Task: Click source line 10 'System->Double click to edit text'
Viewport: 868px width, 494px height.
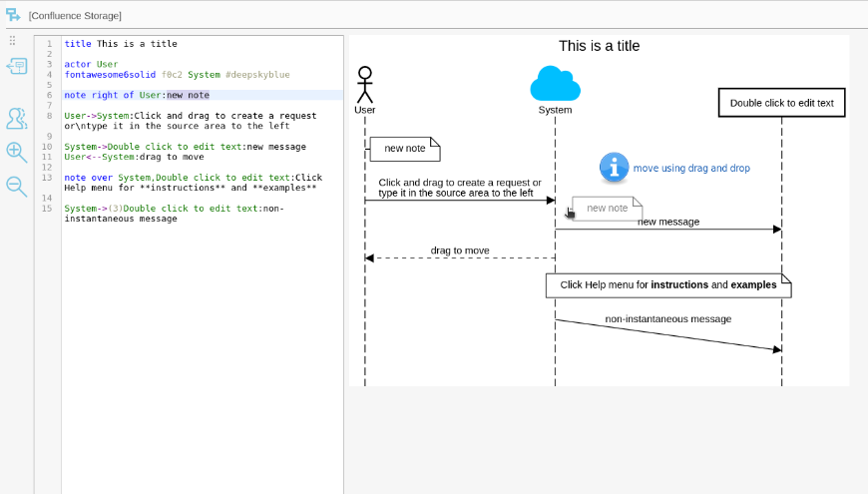Action: pyautogui.click(x=185, y=147)
